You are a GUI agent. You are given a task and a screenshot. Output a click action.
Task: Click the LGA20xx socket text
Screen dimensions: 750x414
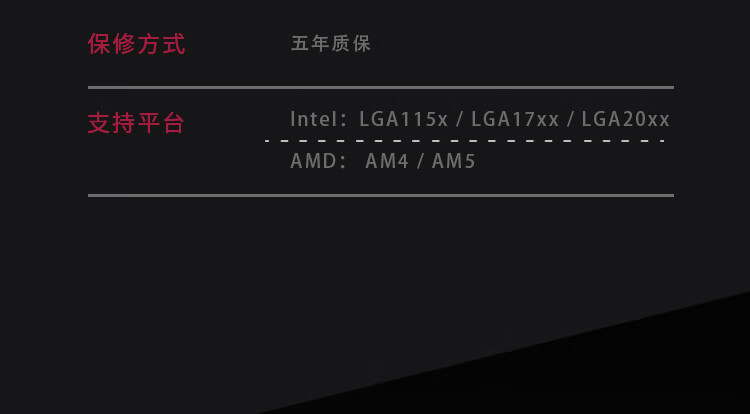(x=626, y=120)
